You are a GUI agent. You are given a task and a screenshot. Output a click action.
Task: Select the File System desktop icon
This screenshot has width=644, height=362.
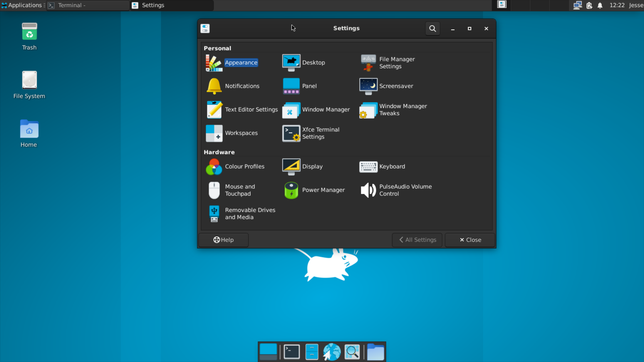[x=29, y=85]
